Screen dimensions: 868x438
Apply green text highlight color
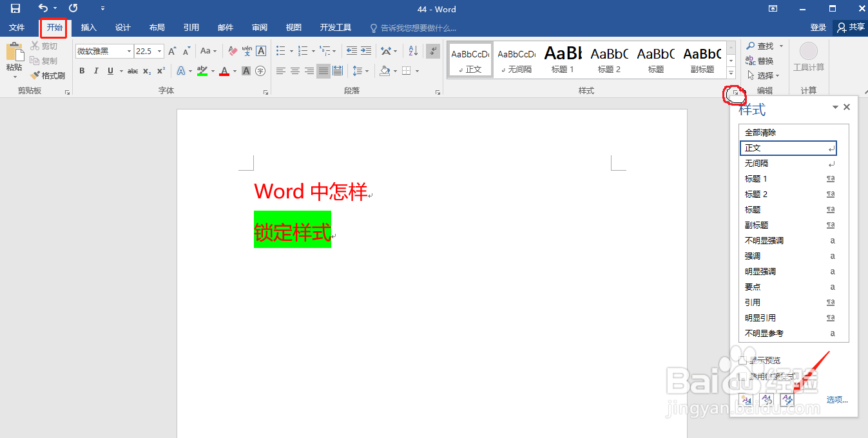[x=202, y=71]
